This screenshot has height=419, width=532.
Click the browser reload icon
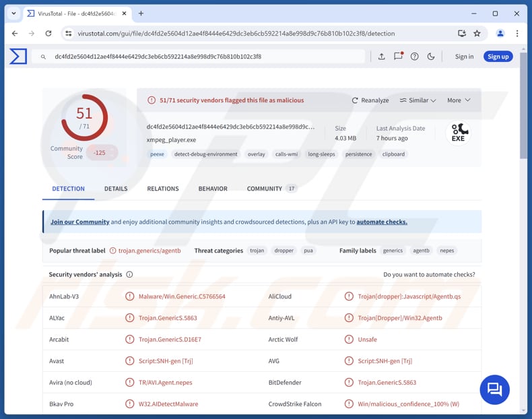(48, 33)
